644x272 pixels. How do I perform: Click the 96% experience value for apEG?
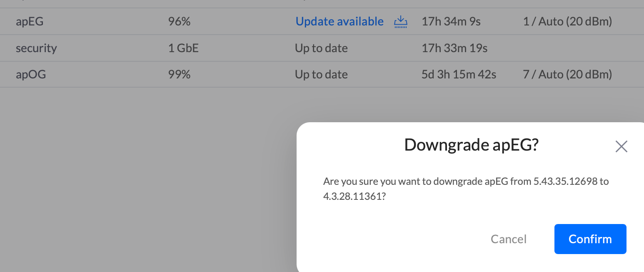179,21
